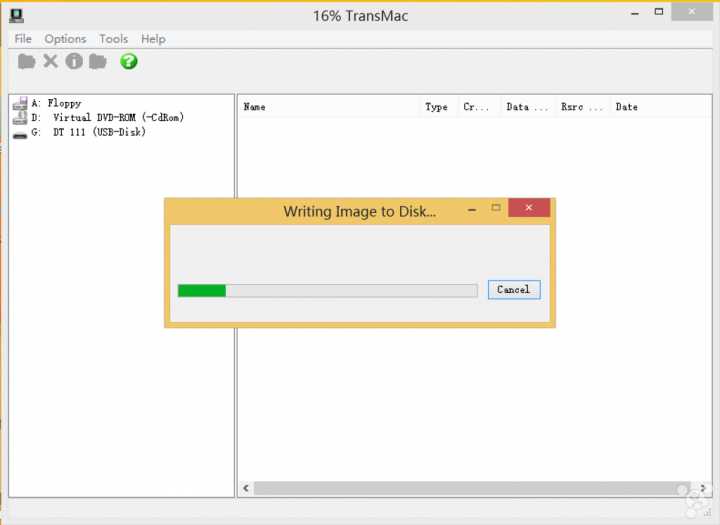Sort by the Date column header
This screenshot has height=525, width=720.
pyautogui.click(x=660, y=107)
